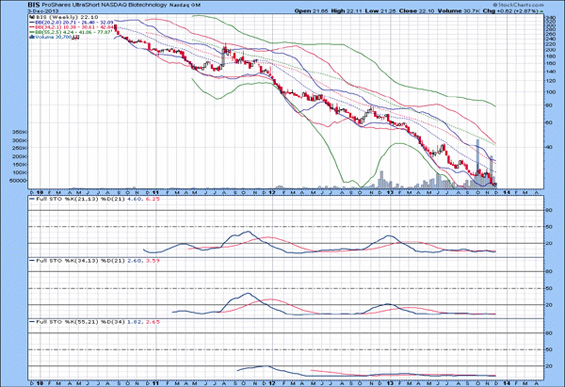565x387 pixels.
Task: Click the latest weekly candlestick at chart's right edge
Action: [495, 184]
